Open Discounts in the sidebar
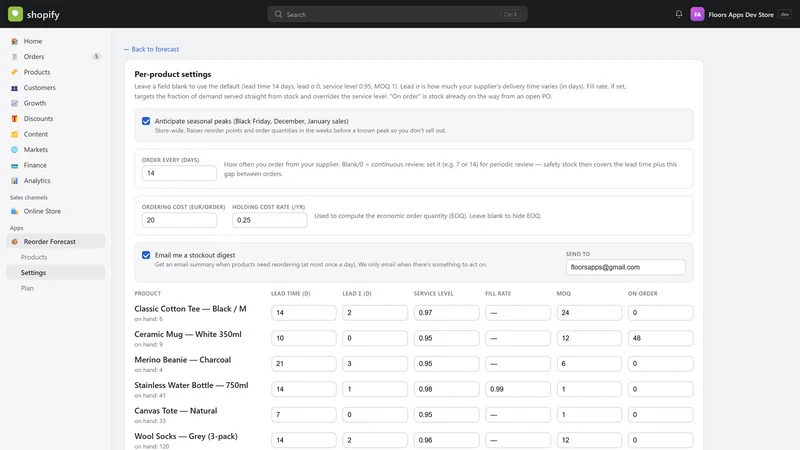 point(56,118)
